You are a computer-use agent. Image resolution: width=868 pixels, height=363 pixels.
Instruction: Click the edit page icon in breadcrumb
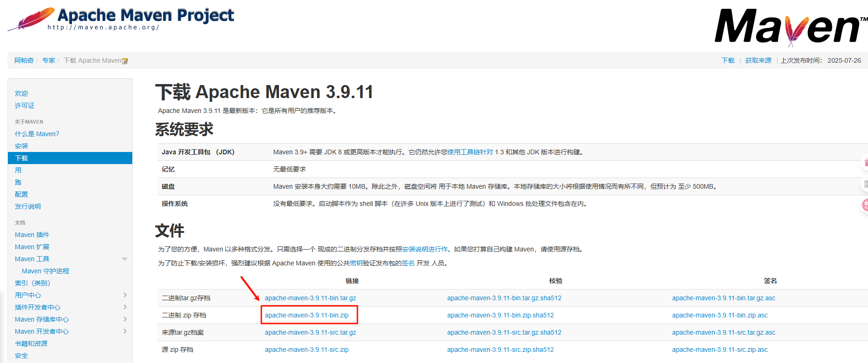point(125,61)
